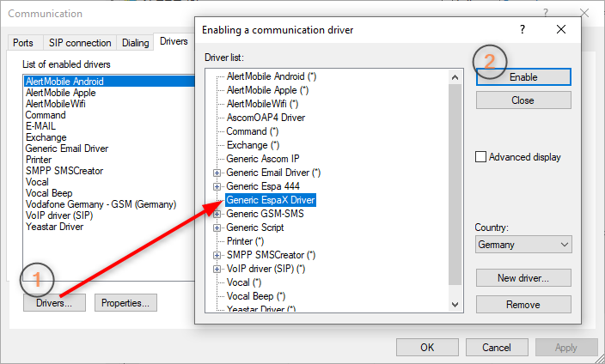Open Properties... for the selected driver
This screenshot has height=364, width=605.
point(125,303)
